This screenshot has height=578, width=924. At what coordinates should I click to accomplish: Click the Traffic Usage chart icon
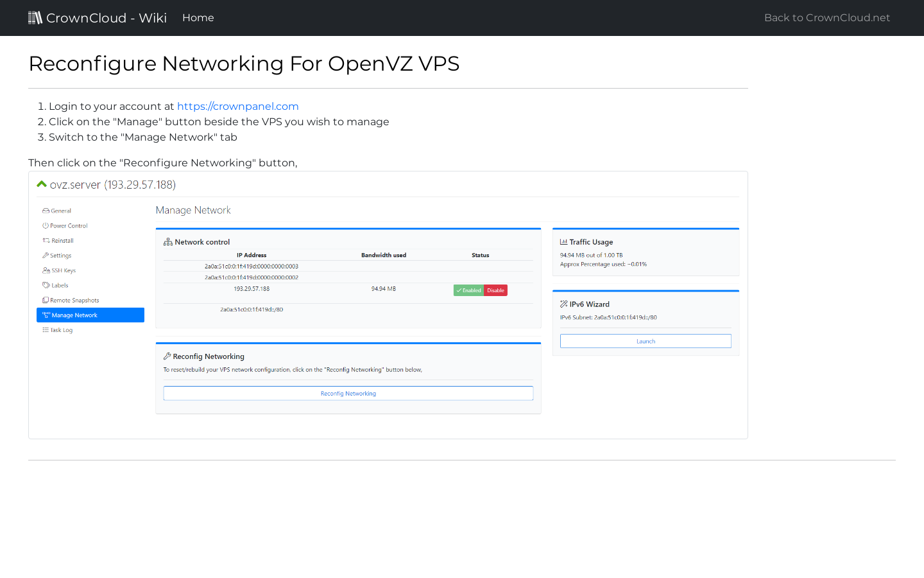[x=563, y=242]
